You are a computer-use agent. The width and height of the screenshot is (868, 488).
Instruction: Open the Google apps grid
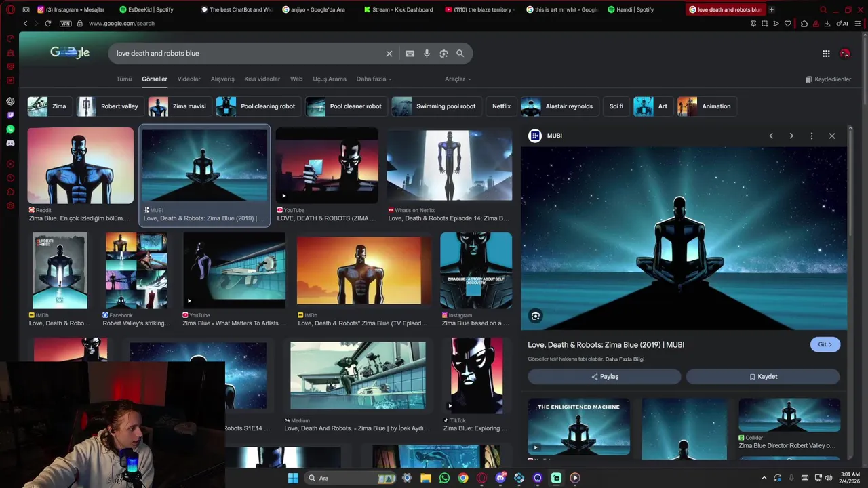point(826,54)
